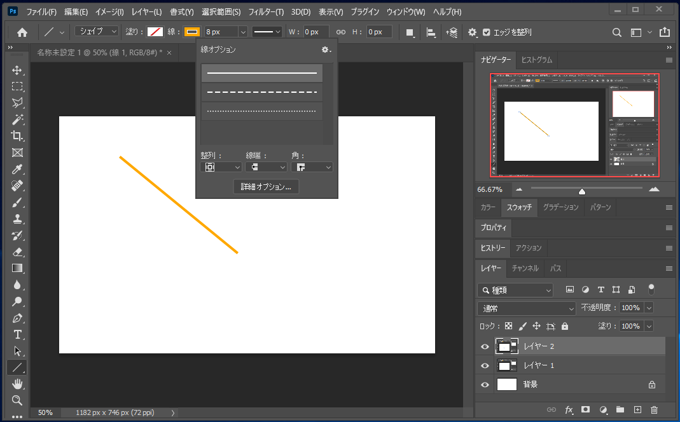Screen dimensions: 680x422
Task: Select the Type tool
Action: pyautogui.click(x=17, y=334)
